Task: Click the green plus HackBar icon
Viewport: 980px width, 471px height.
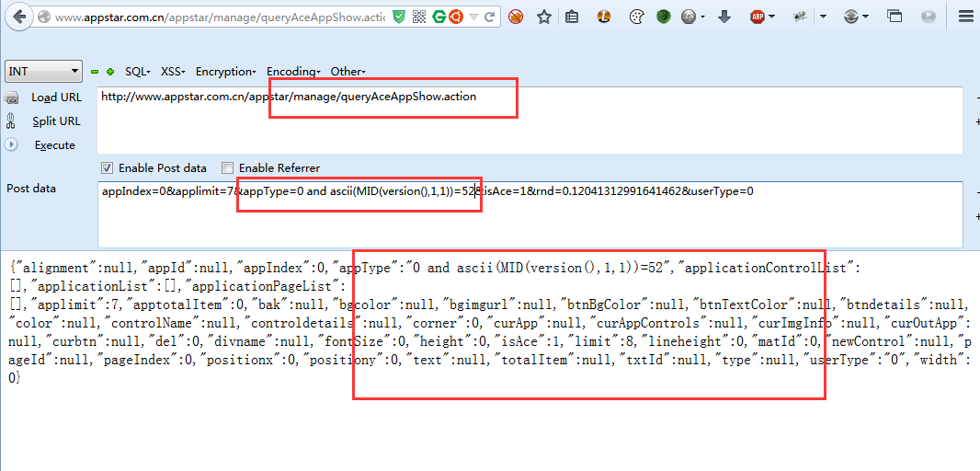Action: 110,72
